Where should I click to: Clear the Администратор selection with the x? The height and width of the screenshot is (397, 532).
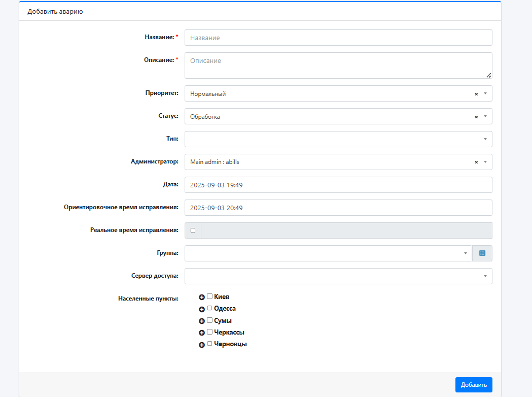pos(476,162)
